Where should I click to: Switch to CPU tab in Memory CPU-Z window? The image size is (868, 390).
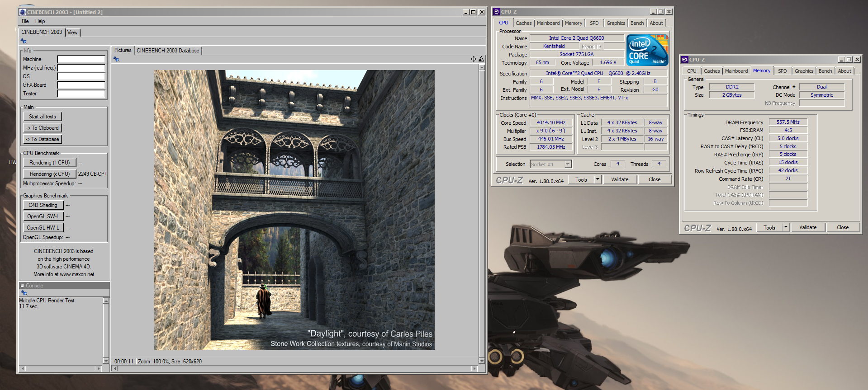pos(692,71)
